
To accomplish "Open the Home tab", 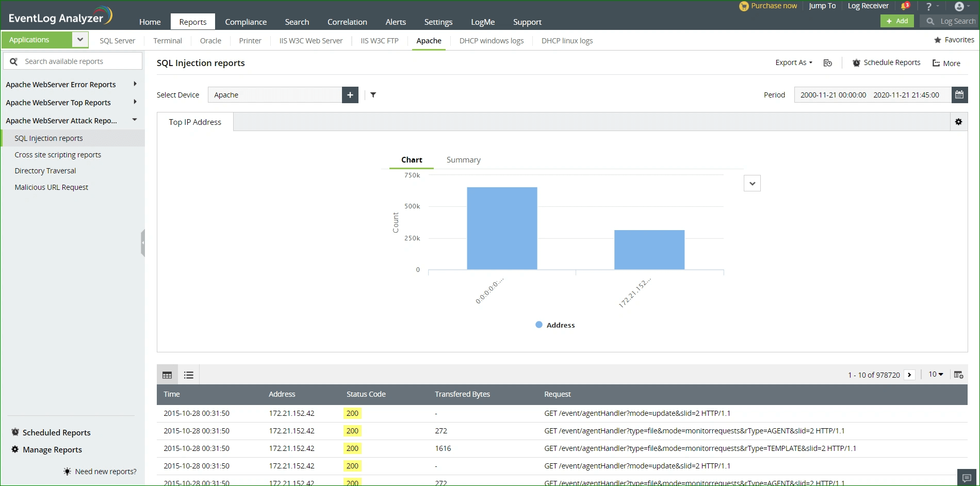I will point(150,22).
